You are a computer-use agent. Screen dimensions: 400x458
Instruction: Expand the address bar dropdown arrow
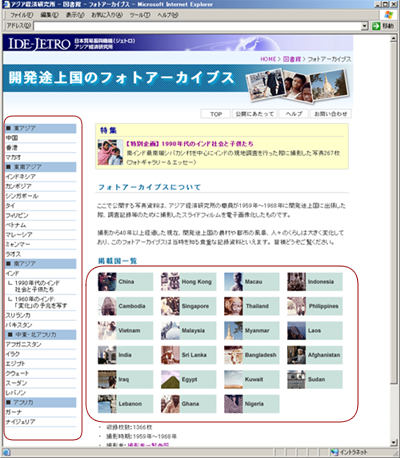coord(365,26)
